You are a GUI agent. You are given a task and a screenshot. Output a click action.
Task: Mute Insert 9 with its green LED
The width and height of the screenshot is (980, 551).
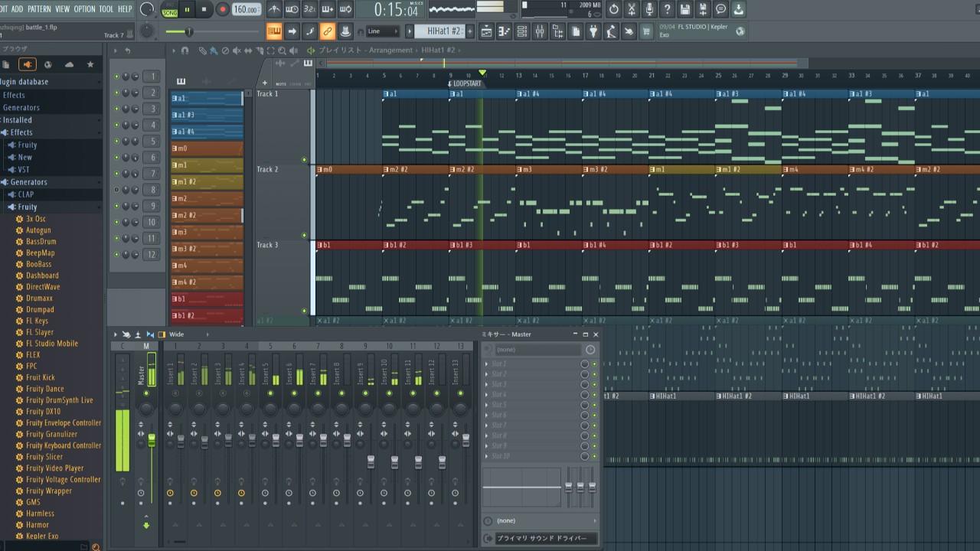point(365,393)
